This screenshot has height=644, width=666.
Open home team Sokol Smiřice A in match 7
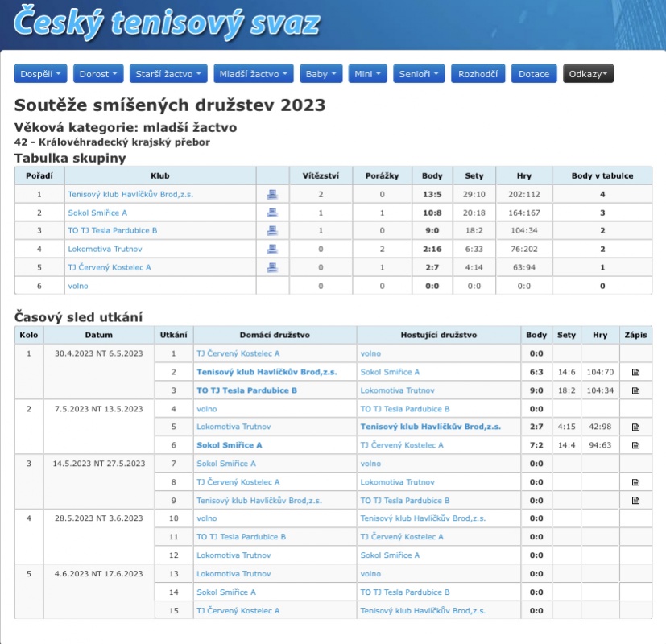point(226,464)
